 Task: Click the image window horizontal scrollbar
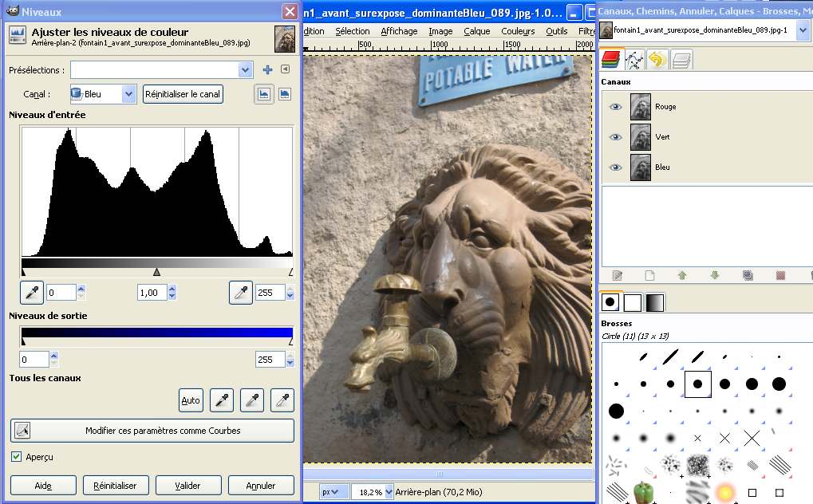(x=448, y=474)
